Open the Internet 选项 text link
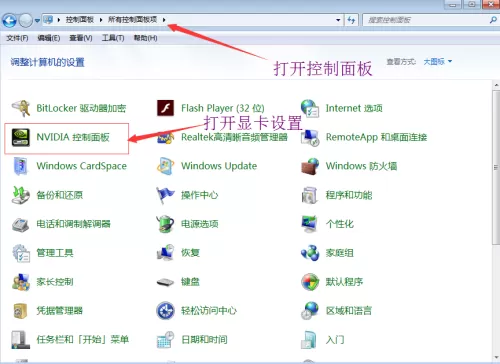 point(354,108)
